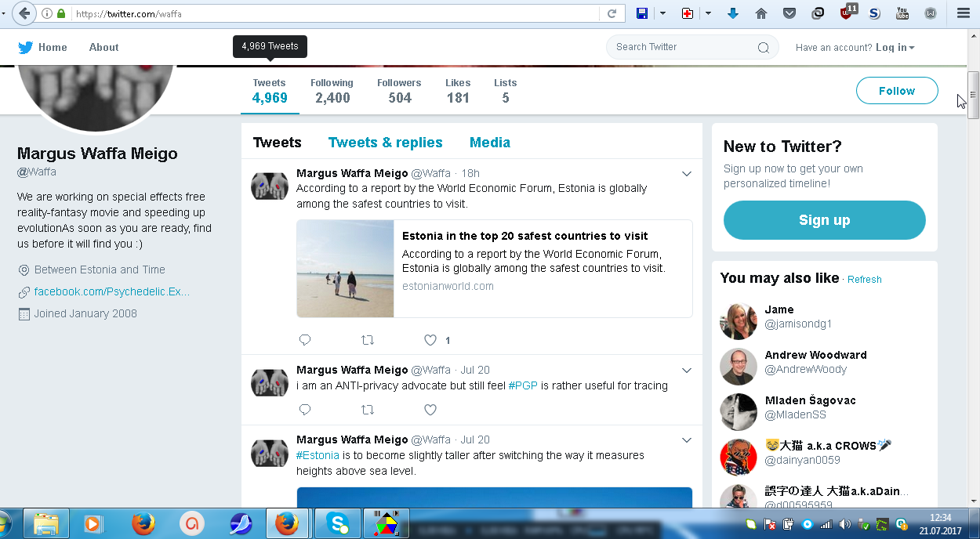Open the uBlock Origin shield icon

coord(847,12)
